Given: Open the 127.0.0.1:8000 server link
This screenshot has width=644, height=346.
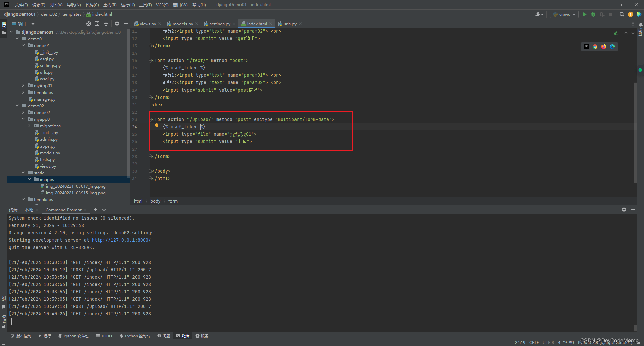Looking at the screenshot, I should [121, 240].
